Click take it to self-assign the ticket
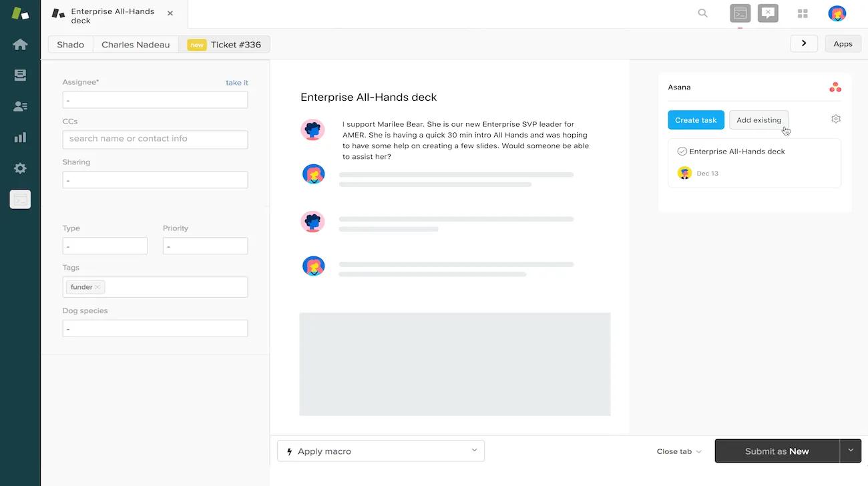 [x=237, y=82]
